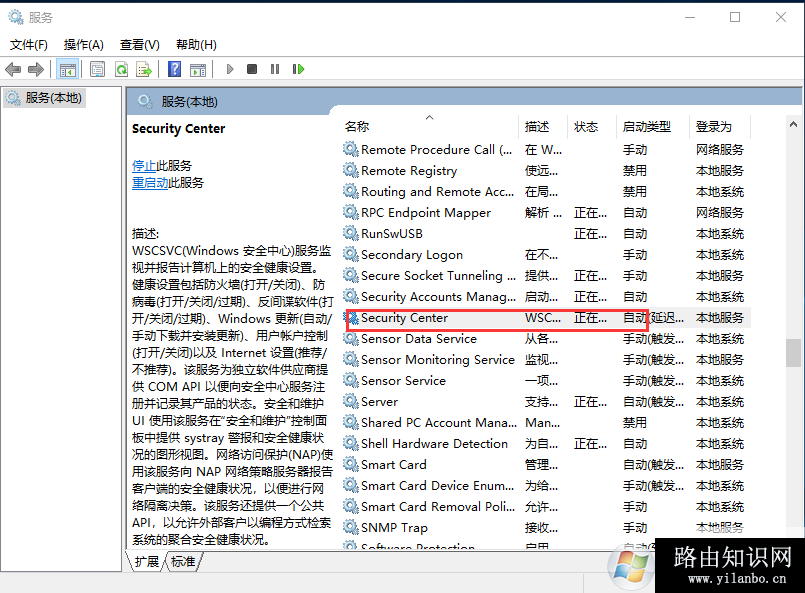The width and height of the screenshot is (805, 593).
Task: Click the gear icon beside Server
Action: coord(351,401)
